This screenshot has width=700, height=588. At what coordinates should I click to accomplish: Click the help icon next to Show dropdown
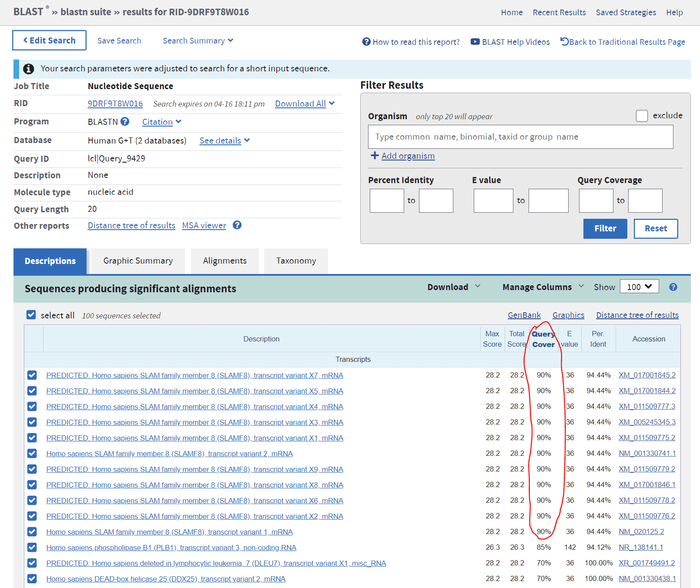point(673,287)
